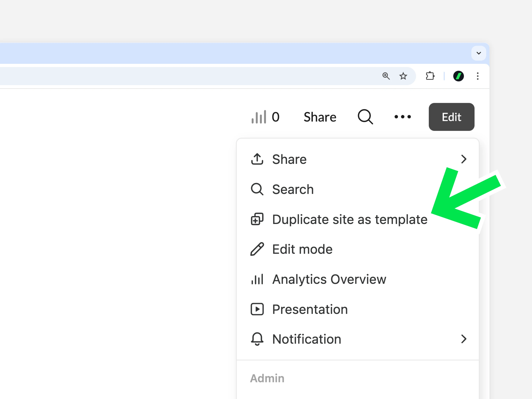Expand the Notification submenu arrow
The image size is (532, 399).
coord(464,339)
